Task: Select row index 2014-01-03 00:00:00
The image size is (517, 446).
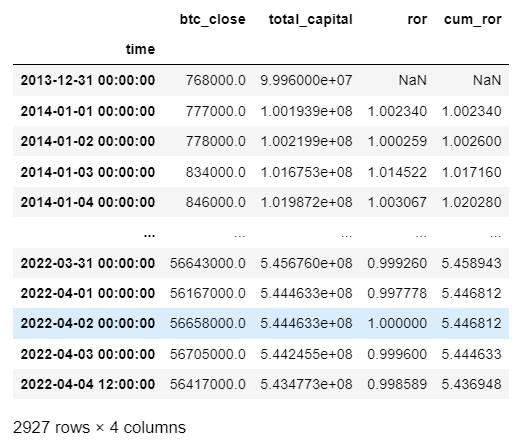Action: click(88, 172)
